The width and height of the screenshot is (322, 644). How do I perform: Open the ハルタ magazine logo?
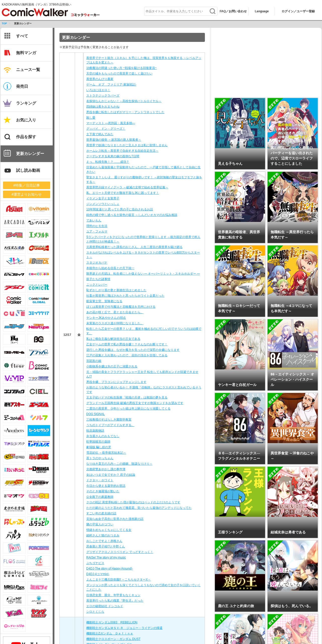coord(14,535)
